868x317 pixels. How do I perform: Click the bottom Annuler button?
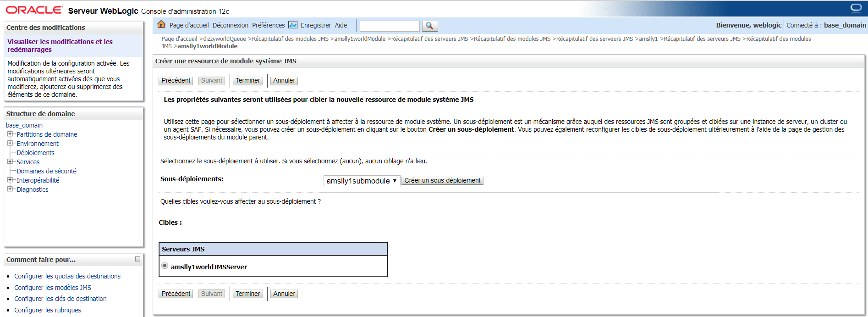284,294
